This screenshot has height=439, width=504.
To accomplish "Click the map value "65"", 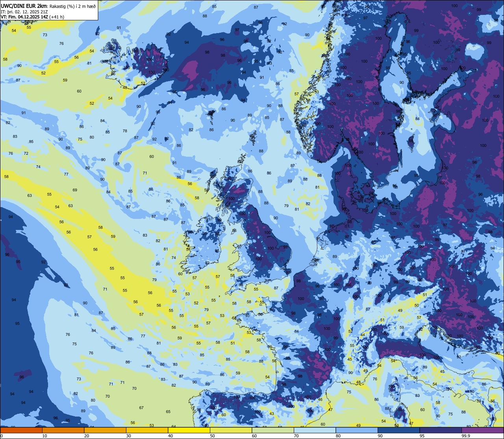I will (168, 411).
